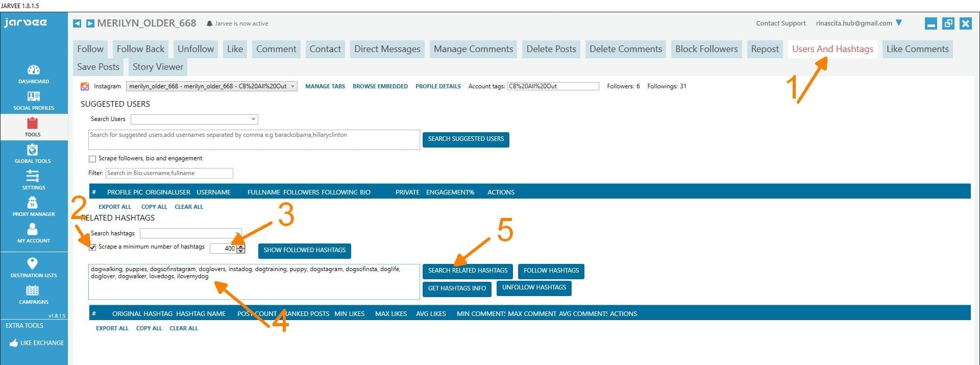980x365 pixels.
Task: Open Proxy Manager in sidebar
Action: coord(34,207)
